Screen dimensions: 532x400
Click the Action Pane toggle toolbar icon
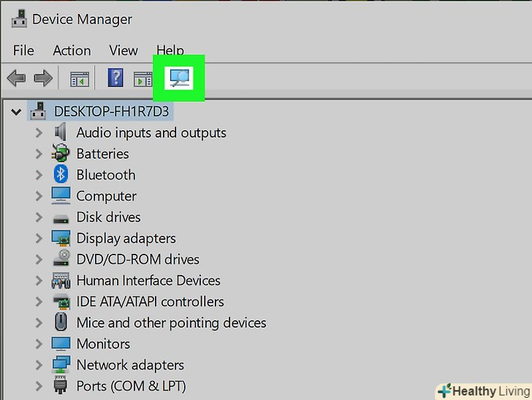142,78
